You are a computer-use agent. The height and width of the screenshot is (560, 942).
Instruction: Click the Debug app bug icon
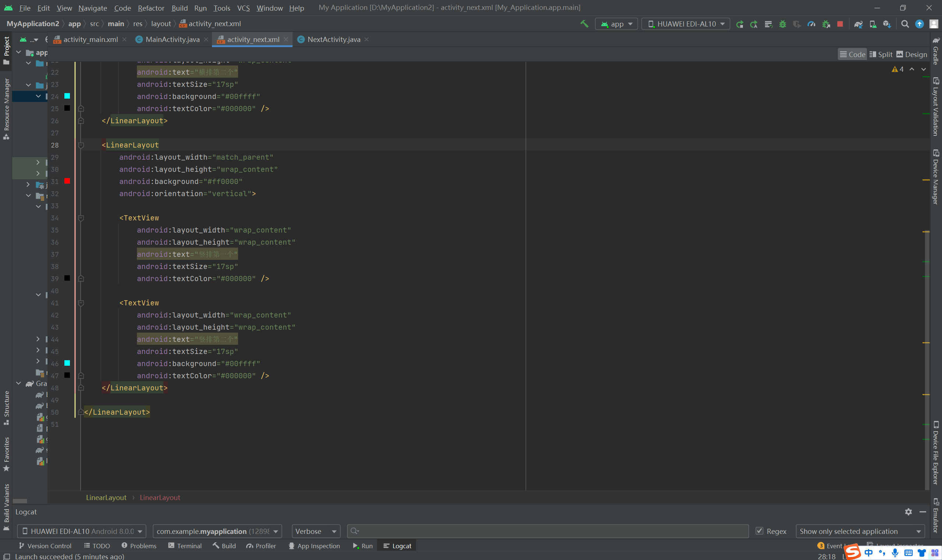click(783, 24)
